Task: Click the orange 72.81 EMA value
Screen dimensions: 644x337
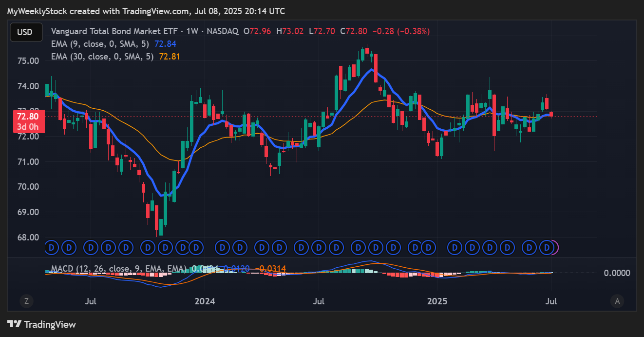Action: click(x=169, y=57)
